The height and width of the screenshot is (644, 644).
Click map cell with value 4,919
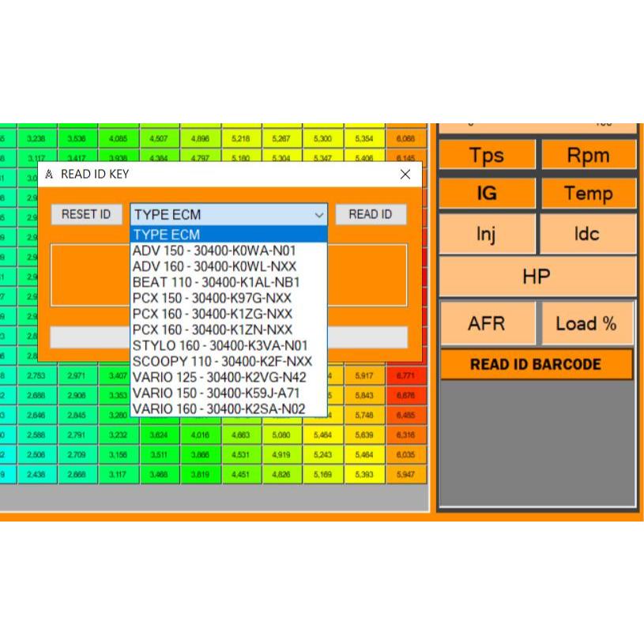click(282, 454)
